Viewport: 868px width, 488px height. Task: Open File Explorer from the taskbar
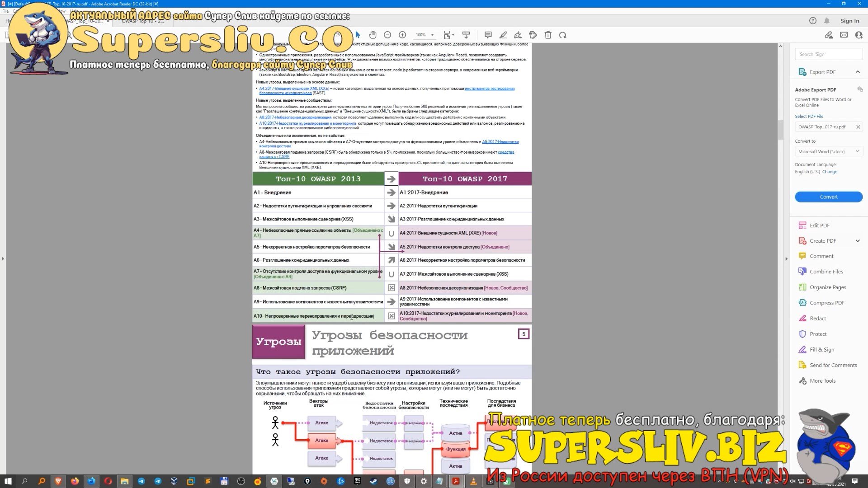pyautogui.click(x=125, y=481)
